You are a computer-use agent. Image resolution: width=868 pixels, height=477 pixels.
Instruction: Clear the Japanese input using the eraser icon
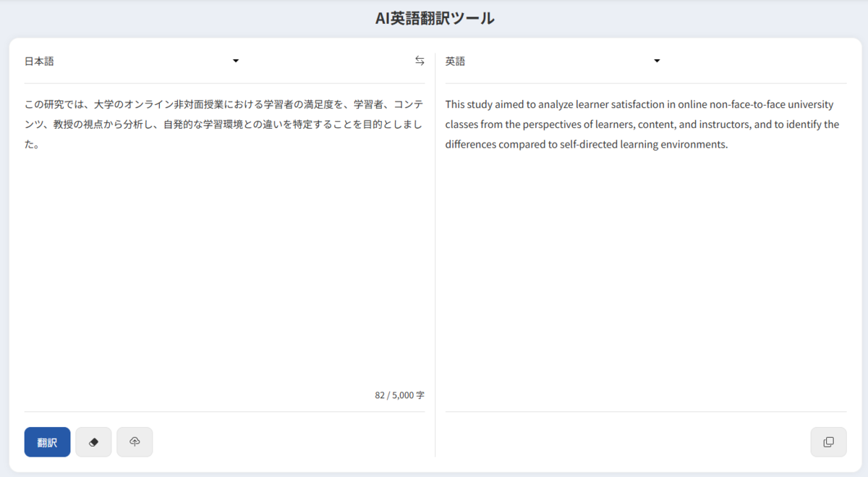[x=93, y=442]
